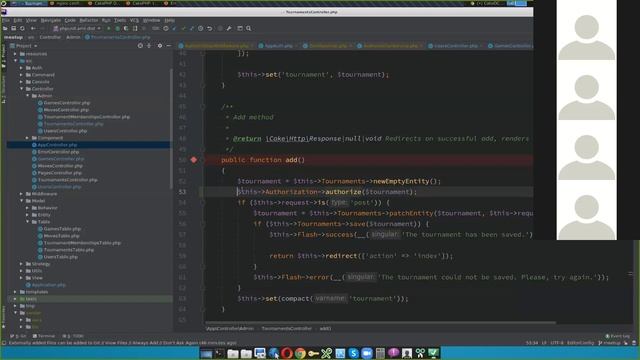This screenshot has width=640, height=360.
Task: Place cursor on the authorize($tournament) line
Action: pos(327,192)
